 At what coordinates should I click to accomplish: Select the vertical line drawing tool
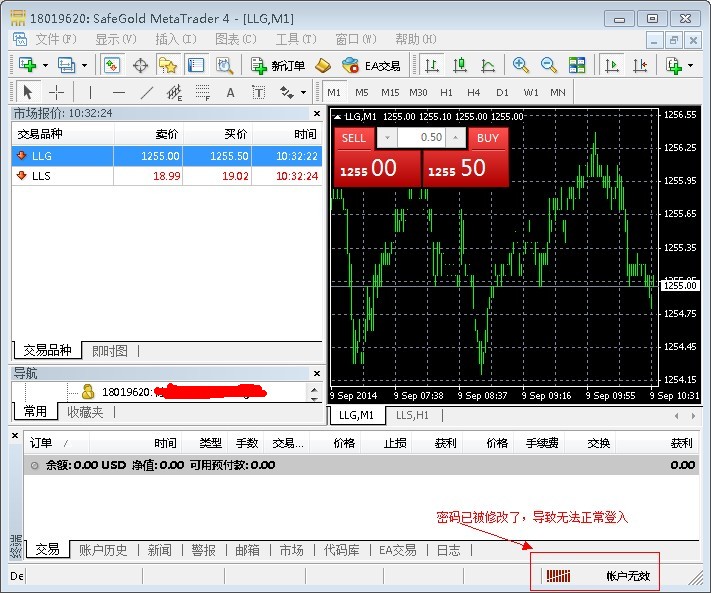point(90,92)
